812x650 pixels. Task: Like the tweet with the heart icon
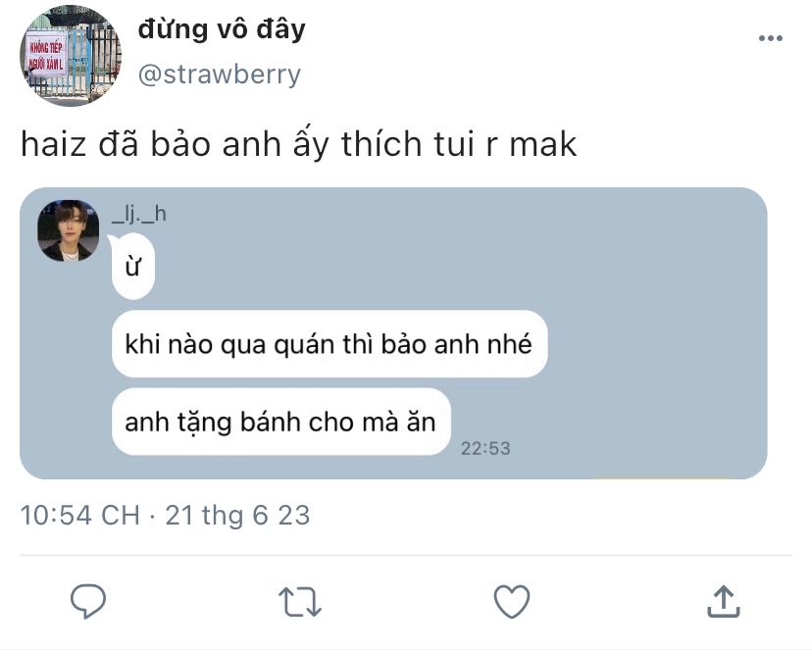(512, 601)
